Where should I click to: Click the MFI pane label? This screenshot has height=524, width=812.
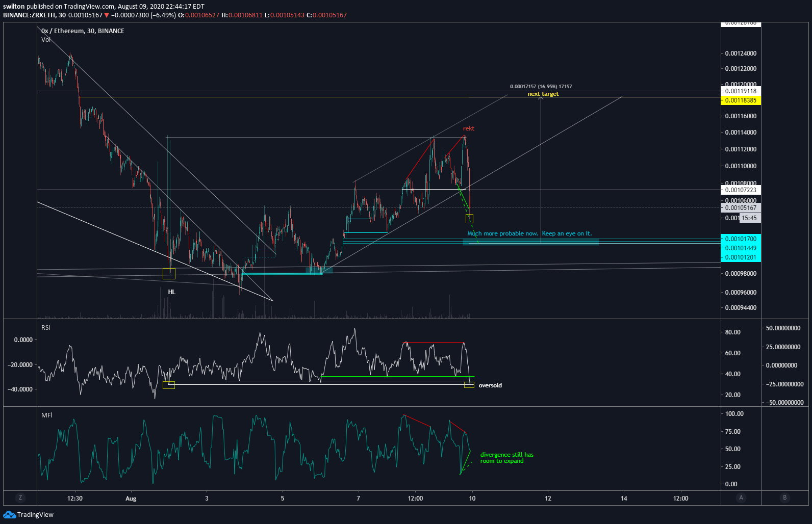tap(46, 415)
